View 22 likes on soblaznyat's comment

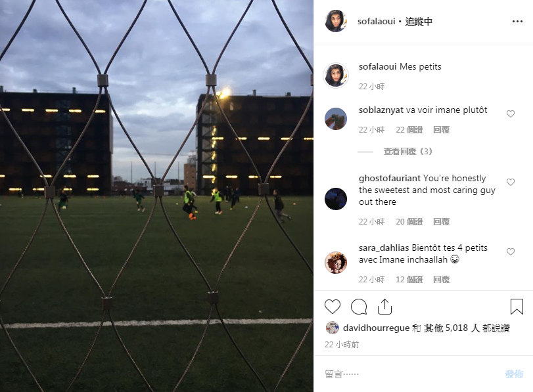(x=409, y=130)
